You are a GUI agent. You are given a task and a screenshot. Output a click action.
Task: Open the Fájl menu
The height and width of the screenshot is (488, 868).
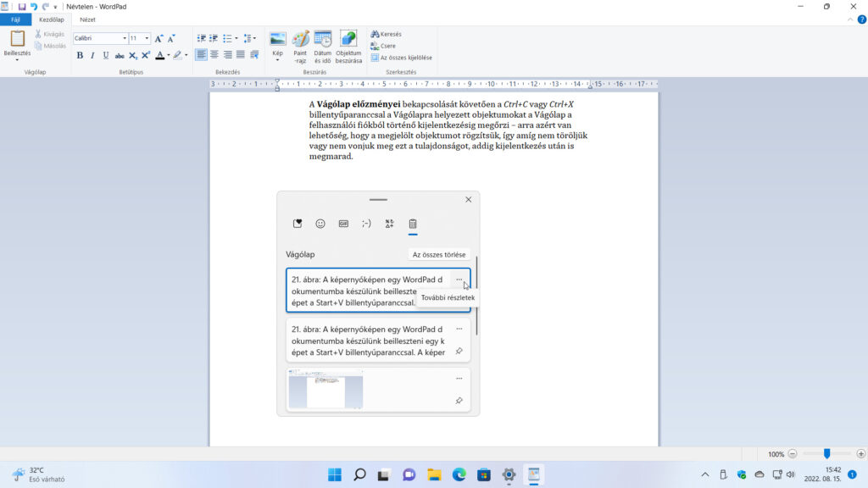[15, 19]
